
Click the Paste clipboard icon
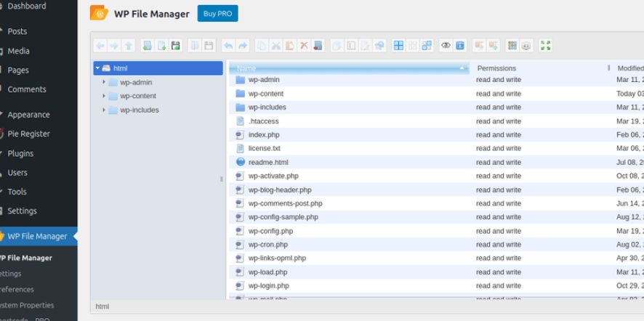point(289,46)
